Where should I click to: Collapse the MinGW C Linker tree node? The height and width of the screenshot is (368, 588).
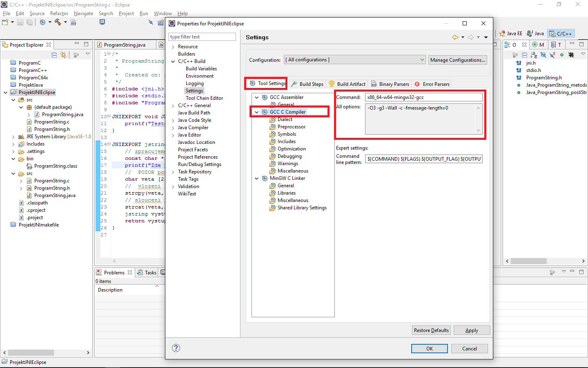[x=256, y=178]
